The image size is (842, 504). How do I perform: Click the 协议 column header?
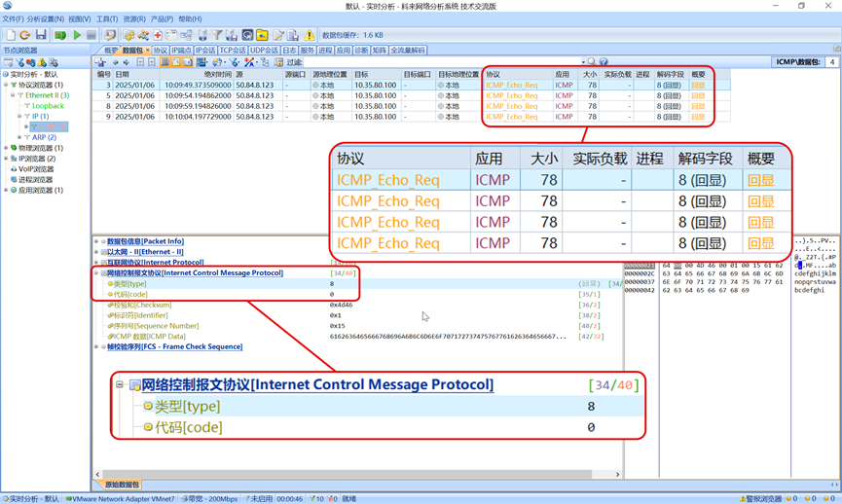click(x=493, y=74)
